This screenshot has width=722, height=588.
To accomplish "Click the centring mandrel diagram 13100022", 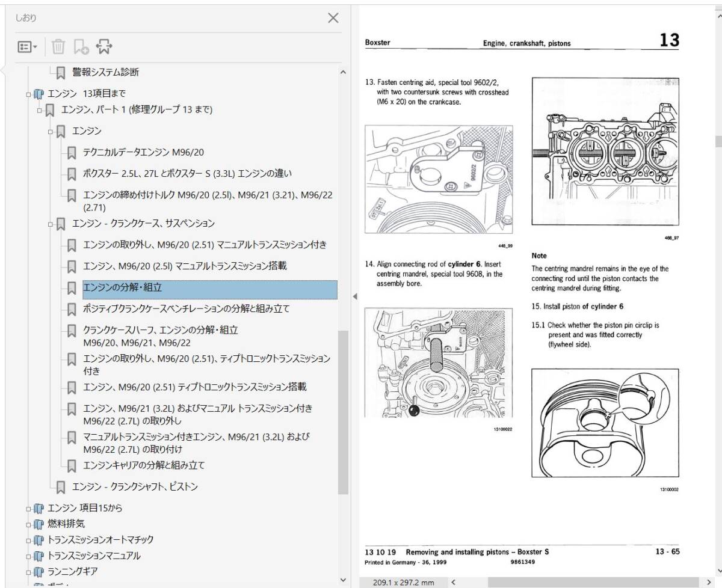I will coord(439,363).
